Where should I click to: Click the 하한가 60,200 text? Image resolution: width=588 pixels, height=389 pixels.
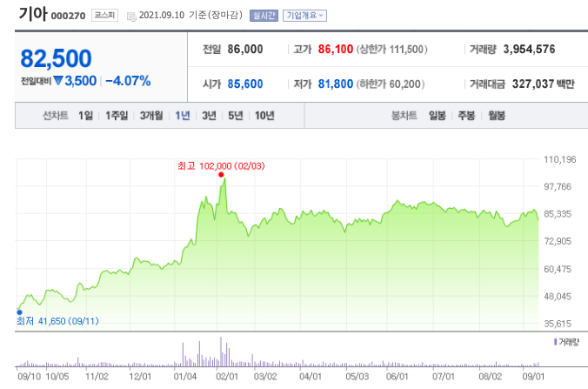[x=390, y=84]
